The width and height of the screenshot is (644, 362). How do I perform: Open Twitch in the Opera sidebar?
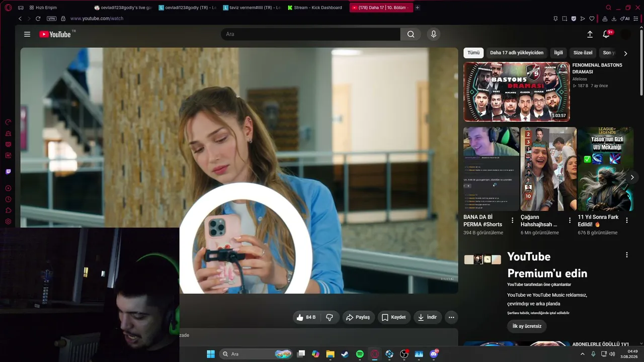(8, 172)
